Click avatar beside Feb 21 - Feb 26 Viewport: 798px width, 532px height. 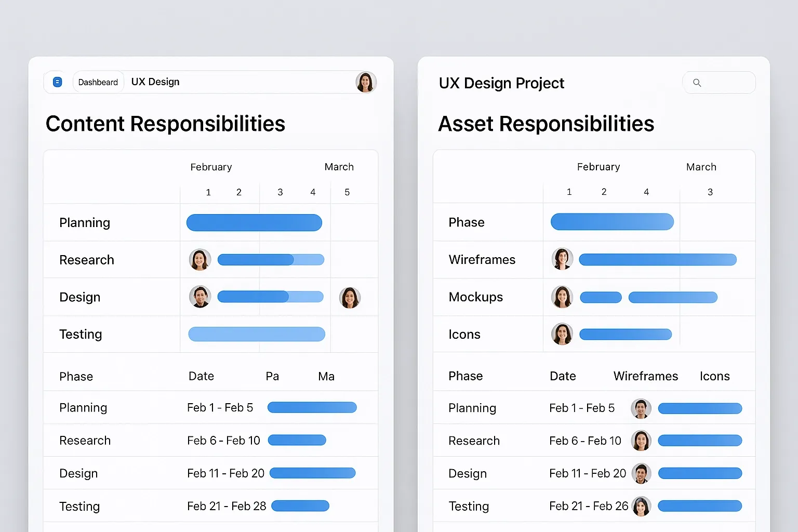[641, 506]
